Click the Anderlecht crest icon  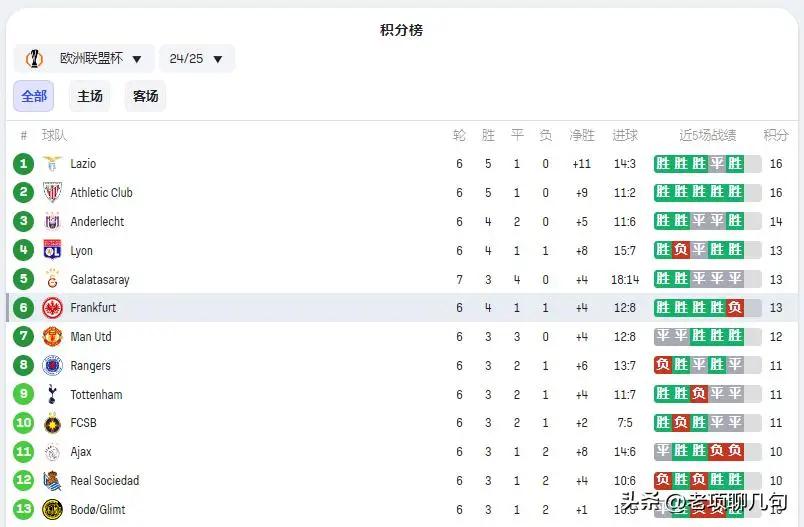[x=52, y=222]
